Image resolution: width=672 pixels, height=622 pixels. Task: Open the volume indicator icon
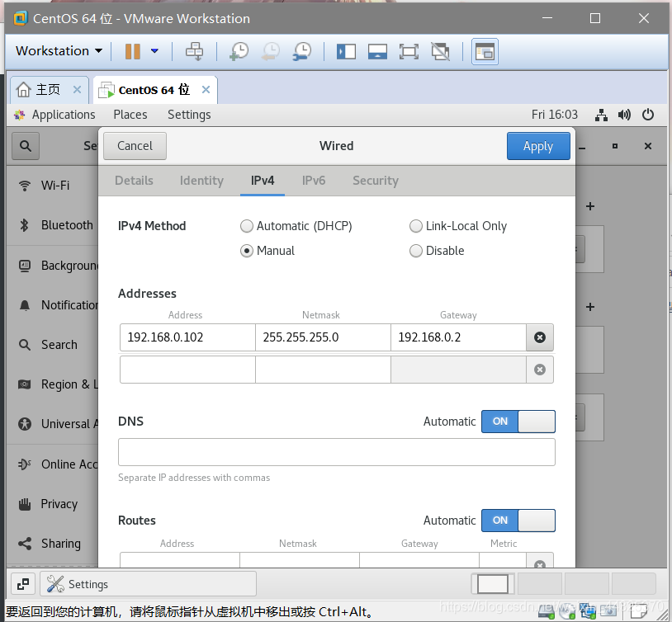coord(624,115)
